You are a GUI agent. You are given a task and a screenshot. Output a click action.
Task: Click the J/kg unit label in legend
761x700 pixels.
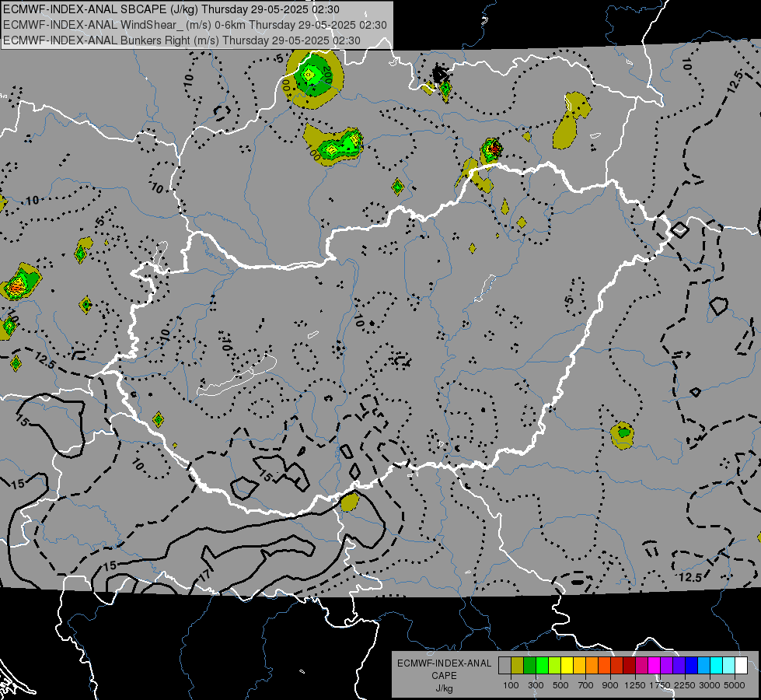click(444, 688)
